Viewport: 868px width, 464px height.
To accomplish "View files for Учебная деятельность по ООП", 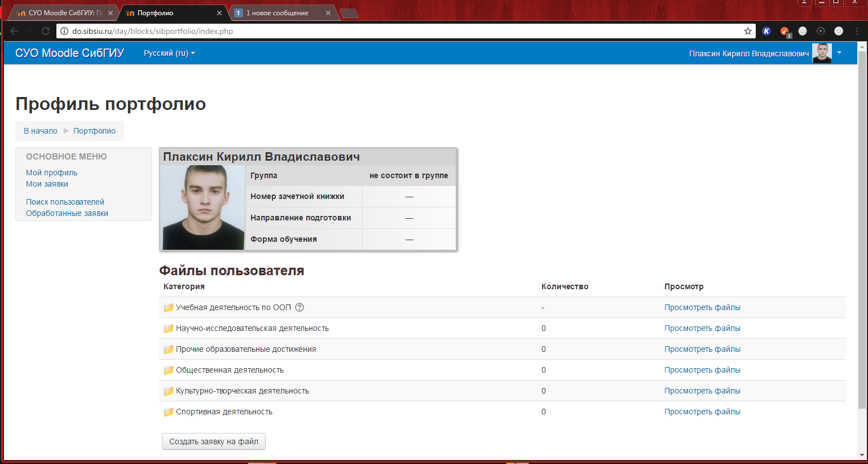I will coord(702,307).
